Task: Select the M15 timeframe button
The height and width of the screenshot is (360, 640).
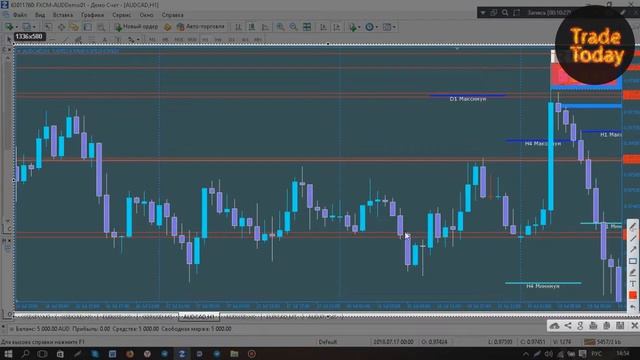Action: tap(178, 40)
